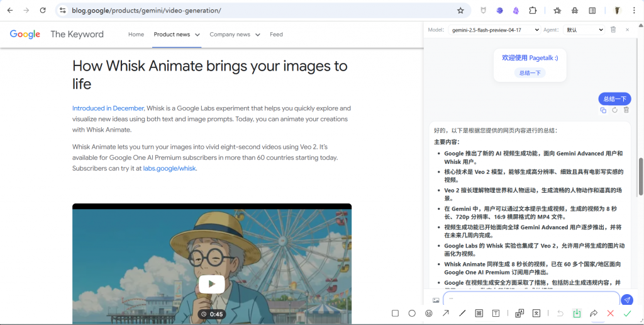
Task: Play the Whisk Animate video
Action: 211,284
